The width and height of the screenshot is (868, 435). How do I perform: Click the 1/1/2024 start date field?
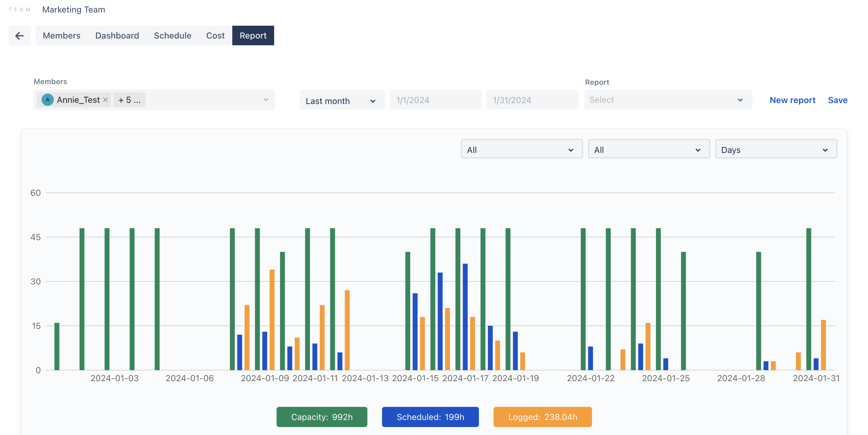(435, 100)
